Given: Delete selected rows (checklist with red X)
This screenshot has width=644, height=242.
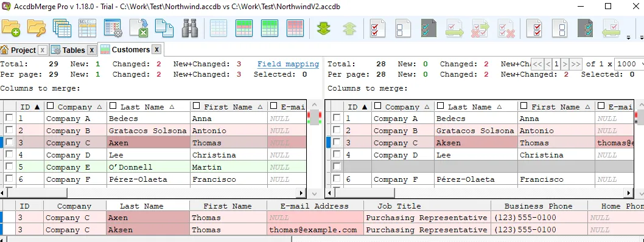Looking at the screenshot, I should (x=506, y=28).
